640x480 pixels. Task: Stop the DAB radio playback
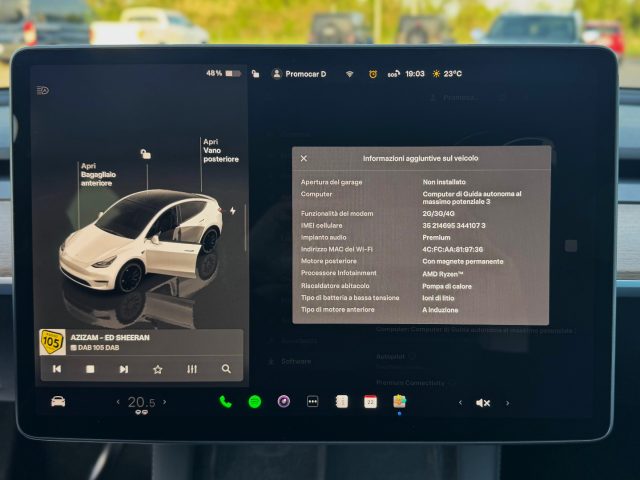click(x=90, y=369)
